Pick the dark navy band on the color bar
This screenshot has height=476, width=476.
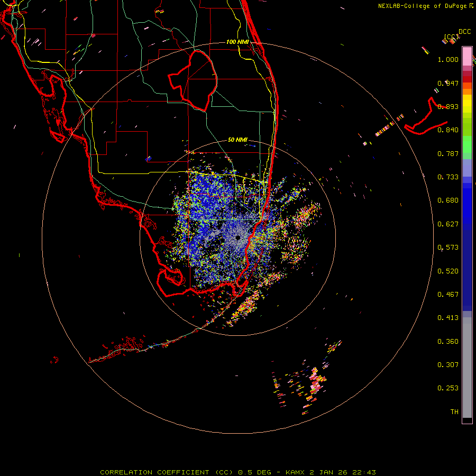click(x=467, y=267)
